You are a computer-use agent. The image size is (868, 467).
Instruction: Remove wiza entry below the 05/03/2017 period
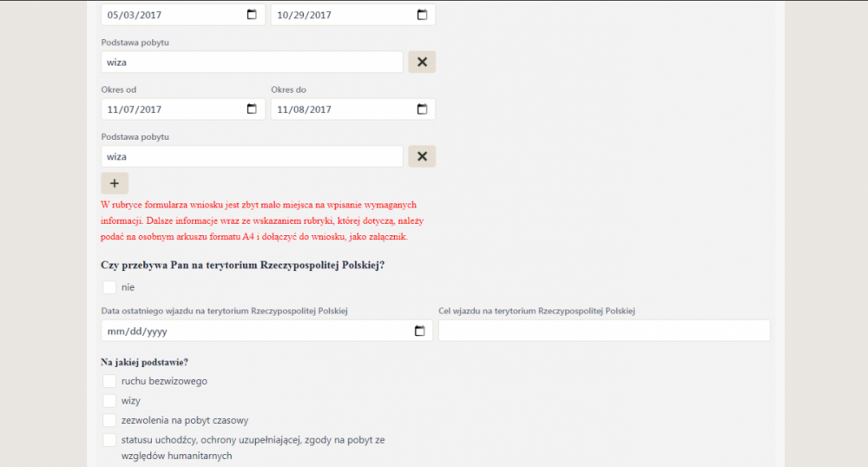pyautogui.click(x=422, y=62)
